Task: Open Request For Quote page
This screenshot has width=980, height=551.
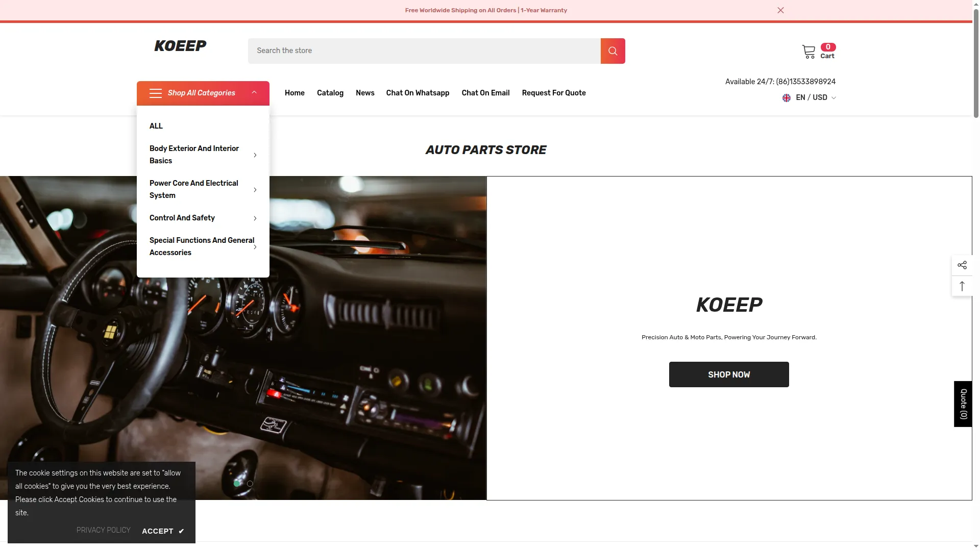Action: [x=554, y=93]
